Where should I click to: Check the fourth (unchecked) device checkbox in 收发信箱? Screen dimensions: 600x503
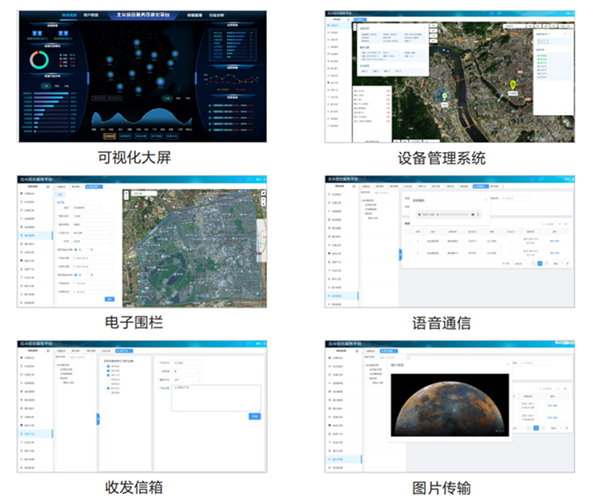tap(108, 379)
